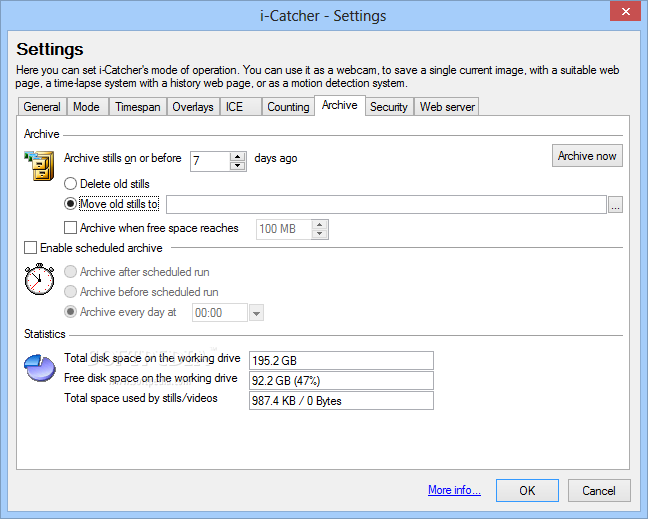Image resolution: width=648 pixels, height=519 pixels.
Task: Go to the Counting tab
Action: [x=288, y=107]
